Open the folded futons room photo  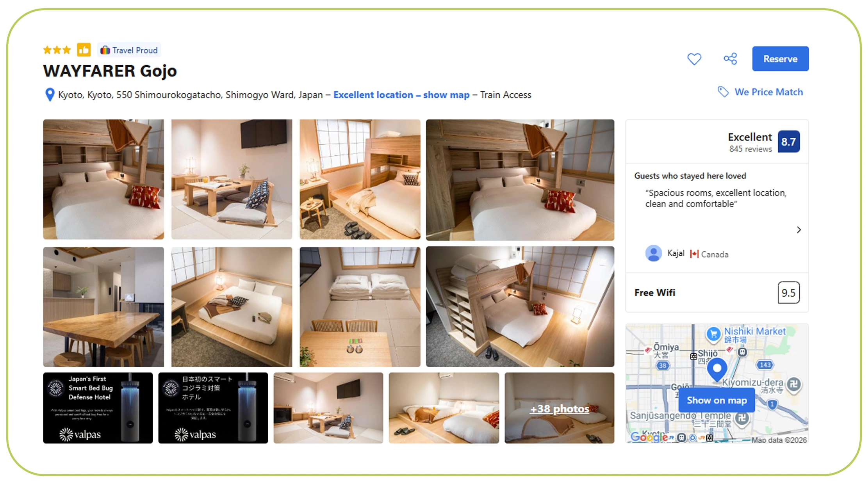click(x=360, y=307)
